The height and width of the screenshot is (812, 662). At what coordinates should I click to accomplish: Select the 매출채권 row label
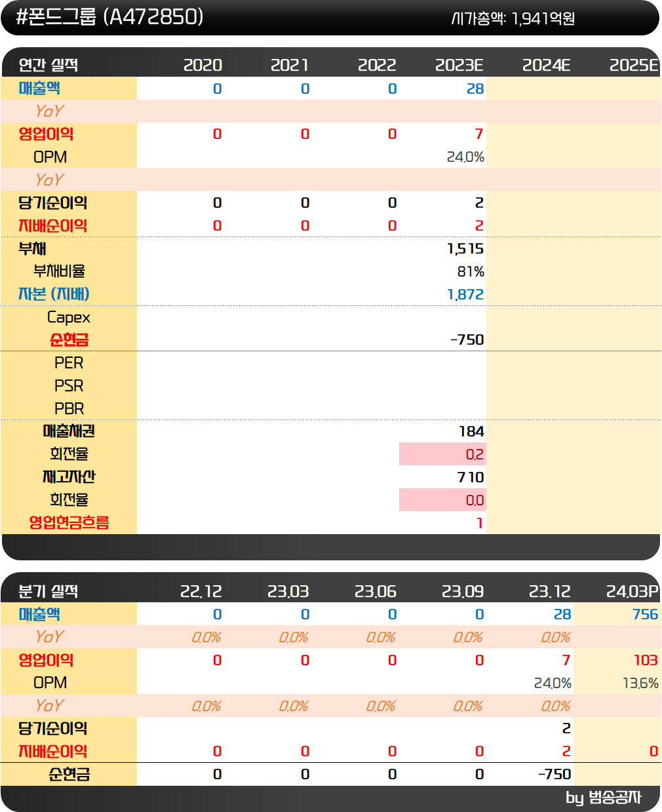click(x=69, y=431)
